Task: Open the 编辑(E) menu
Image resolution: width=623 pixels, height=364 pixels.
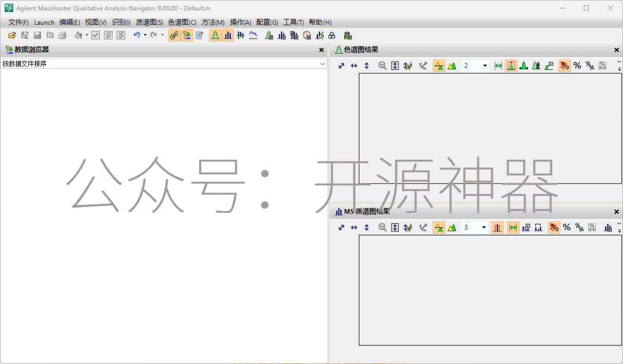Action: click(x=70, y=22)
